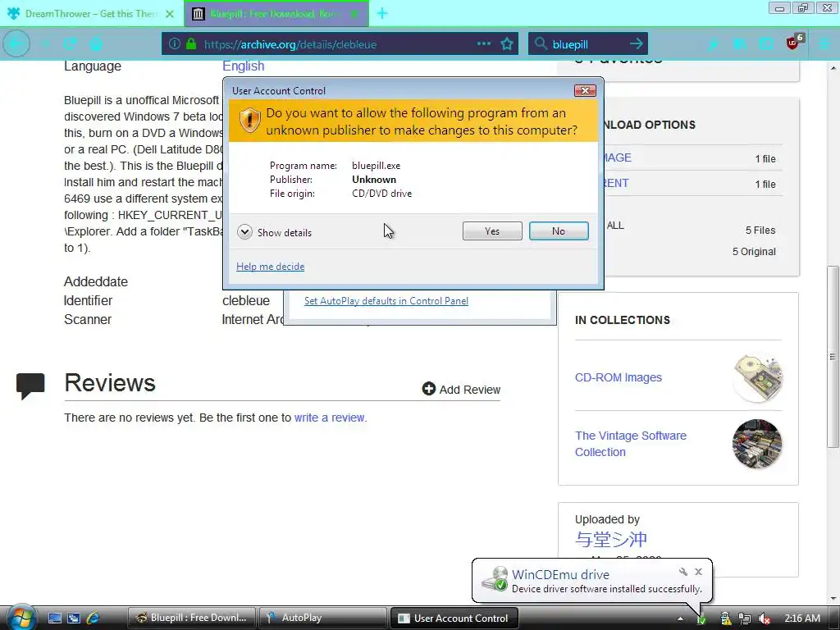The height and width of the screenshot is (630, 840).
Task: Click Show Desktop in quick launch
Action: coord(55,618)
